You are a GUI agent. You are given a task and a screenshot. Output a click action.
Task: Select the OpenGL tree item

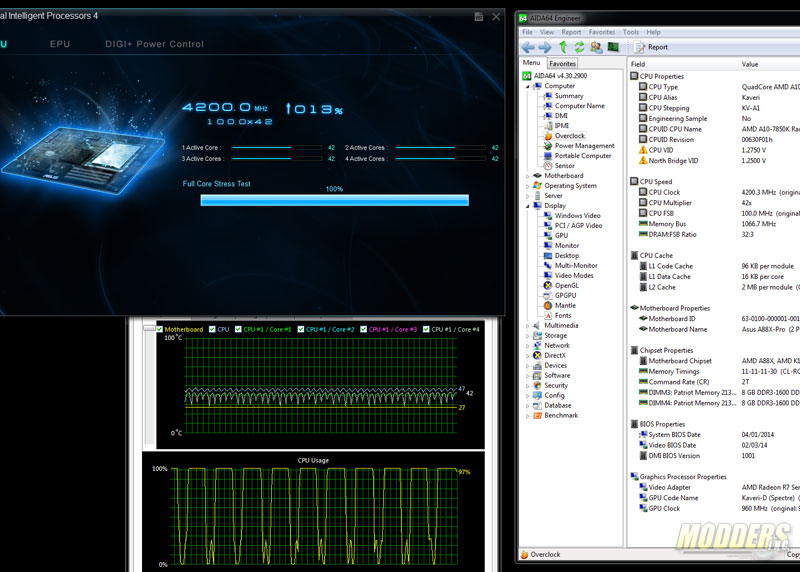tap(567, 286)
